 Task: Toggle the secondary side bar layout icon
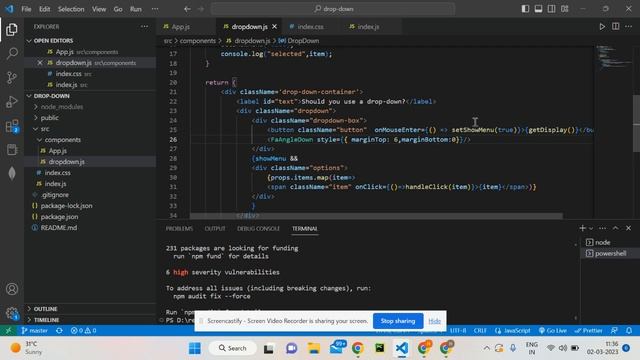click(x=551, y=9)
